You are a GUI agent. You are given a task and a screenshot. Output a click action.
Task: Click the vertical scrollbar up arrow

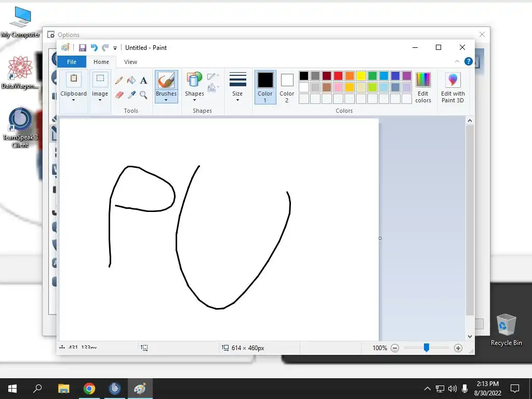click(x=470, y=121)
